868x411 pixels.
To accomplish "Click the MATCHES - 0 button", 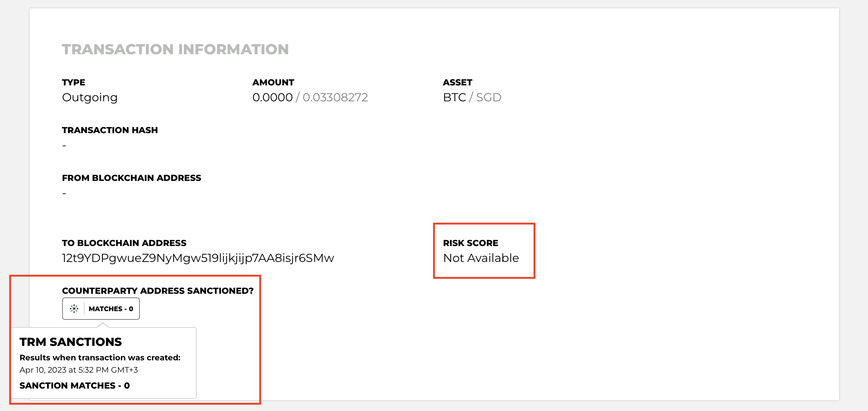I will 101,309.
